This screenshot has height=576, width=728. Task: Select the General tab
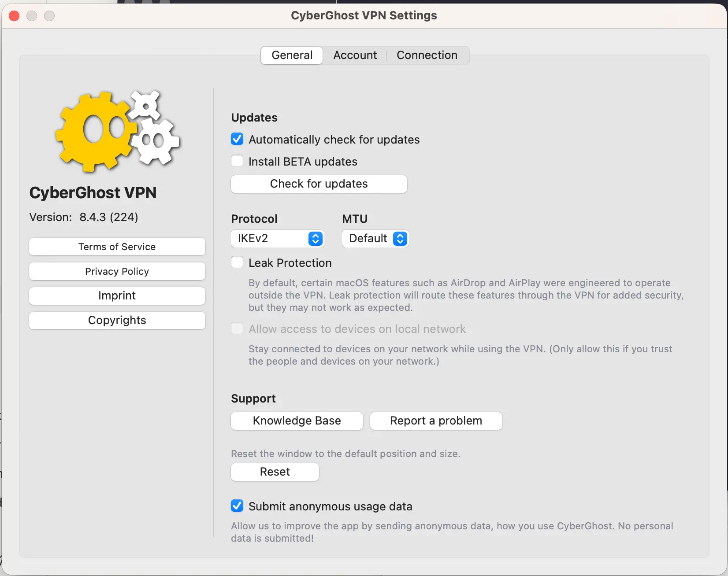click(291, 55)
